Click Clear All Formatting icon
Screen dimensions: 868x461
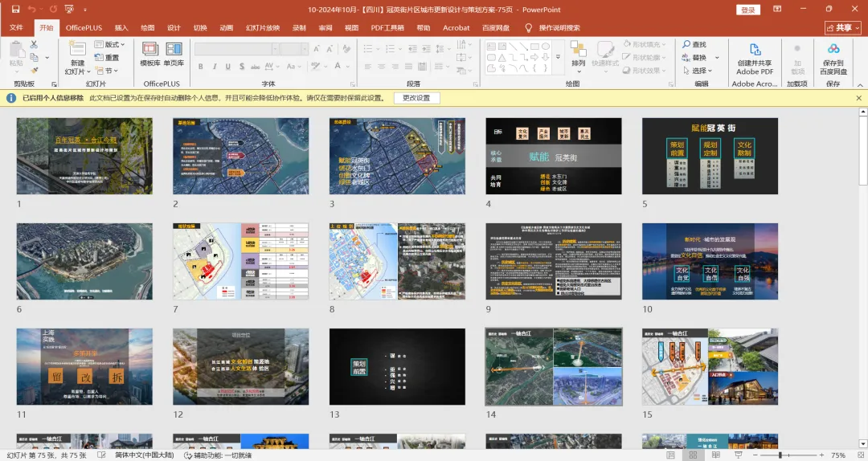click(346, 49)
